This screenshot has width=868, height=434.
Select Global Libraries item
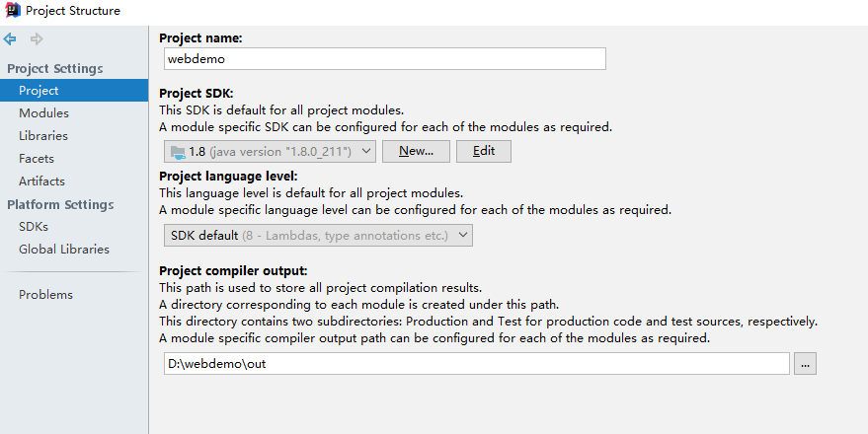point(64,250)
